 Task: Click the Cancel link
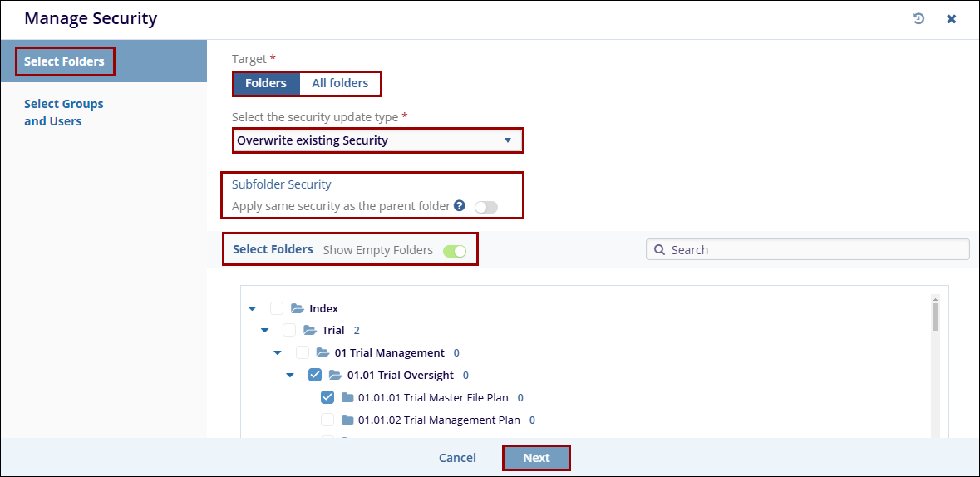457,458
